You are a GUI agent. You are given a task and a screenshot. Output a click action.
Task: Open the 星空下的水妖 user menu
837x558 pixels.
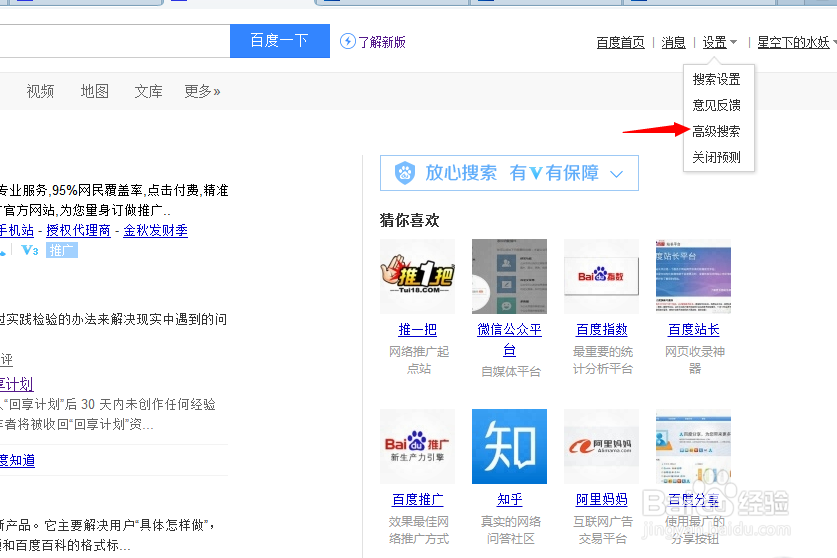tap(796, 42)
